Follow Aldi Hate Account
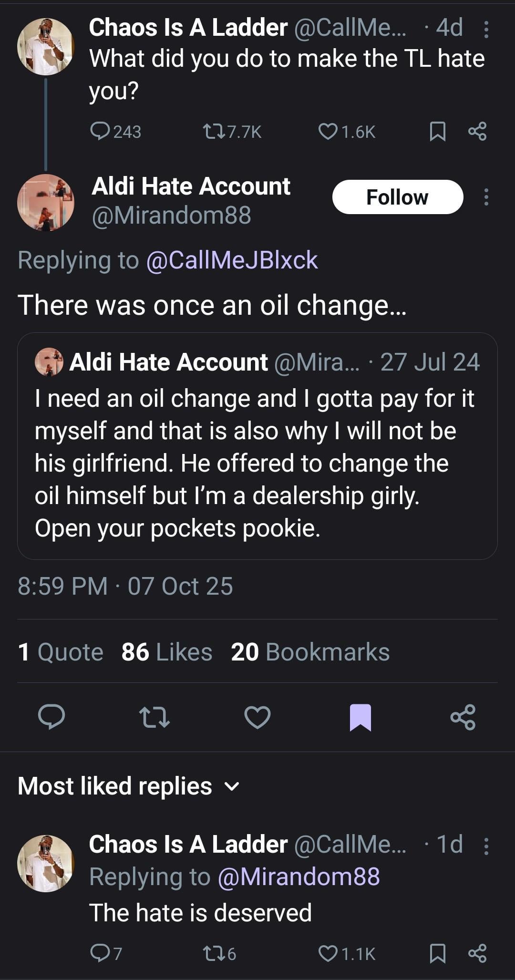The width and height of the screenshot is (515, 980). click(x=397, y=197)
